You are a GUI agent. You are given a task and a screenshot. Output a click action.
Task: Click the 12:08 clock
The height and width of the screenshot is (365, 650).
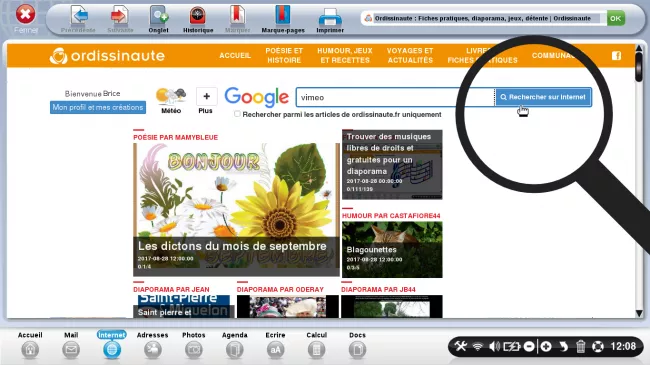623,346
